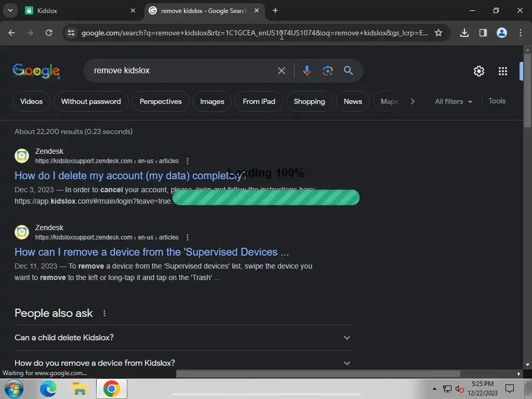
Task: Select the From iPad filter chip
Action: coord(259,101)
